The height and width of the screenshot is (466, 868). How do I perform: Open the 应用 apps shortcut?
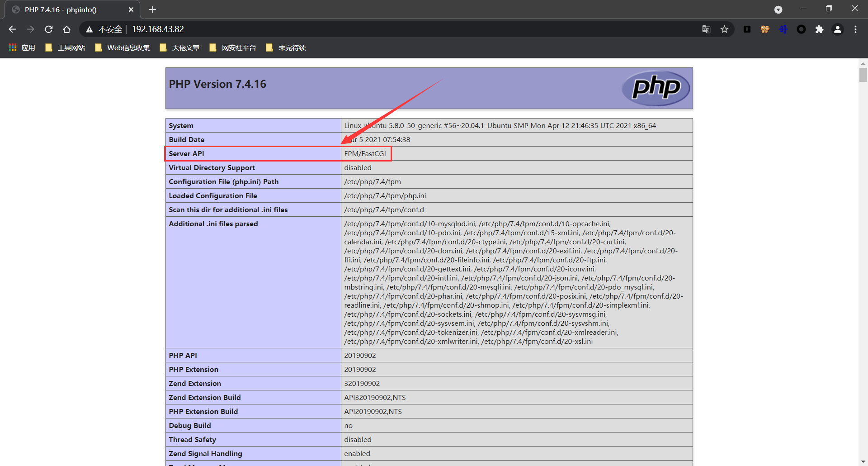point(22,48)
